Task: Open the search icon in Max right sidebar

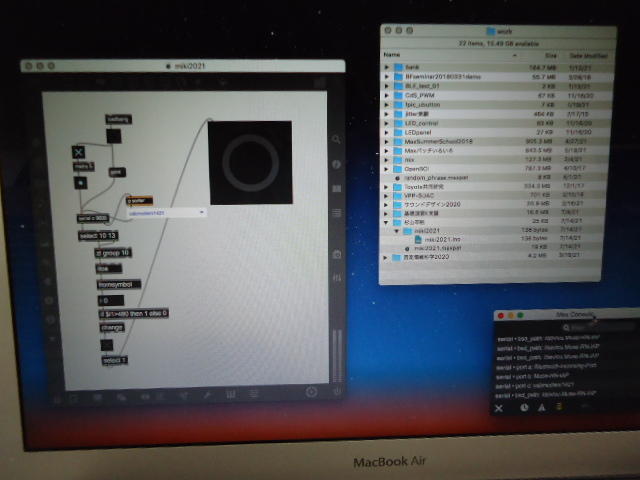Action: click(x=336, y=140)
